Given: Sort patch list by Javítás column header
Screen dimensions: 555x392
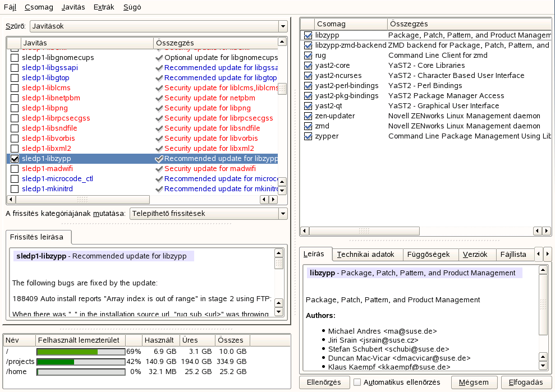Looking at the screenshot, I should [x=86, y=43].
